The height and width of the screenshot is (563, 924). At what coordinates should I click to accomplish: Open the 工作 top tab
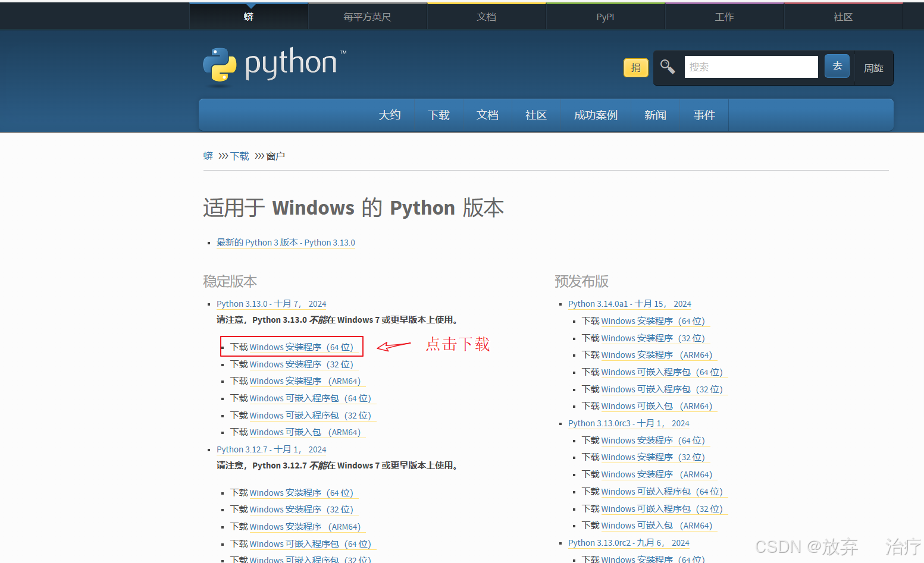click(724, 17)
